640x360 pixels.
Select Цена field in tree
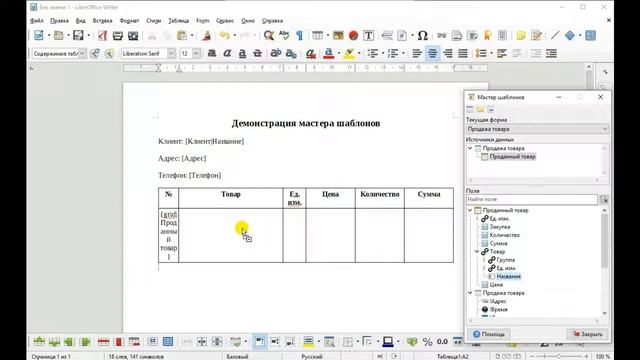click(x=496, y=284)
